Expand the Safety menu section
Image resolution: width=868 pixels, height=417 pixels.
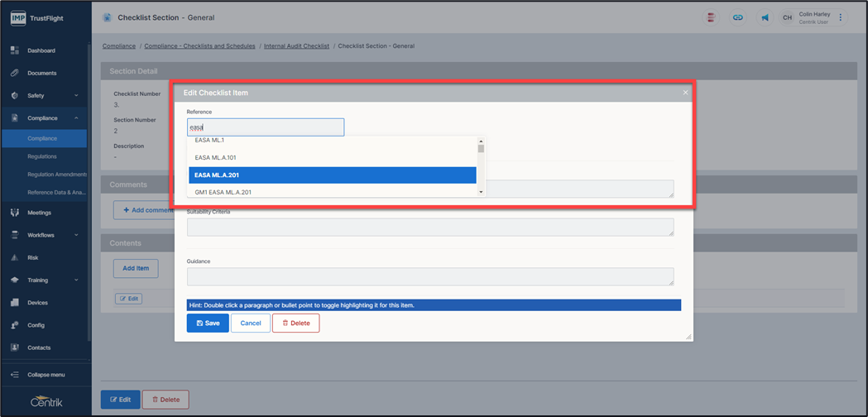(x=76, y=96)
